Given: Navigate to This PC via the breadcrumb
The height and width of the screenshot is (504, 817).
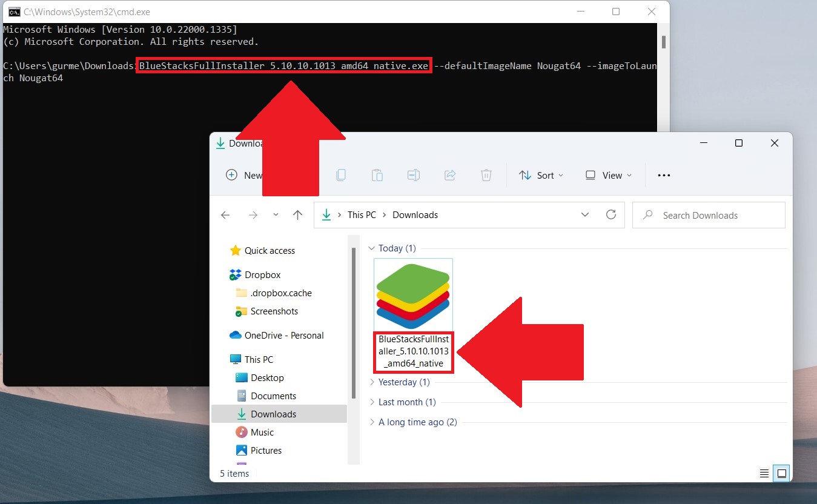Looking at the screenshot, I should click(x=361, y=214).
